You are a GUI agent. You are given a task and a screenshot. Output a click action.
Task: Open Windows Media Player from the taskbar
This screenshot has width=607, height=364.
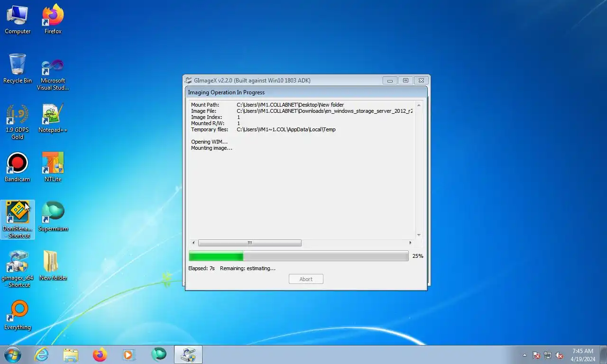(129, 355)
